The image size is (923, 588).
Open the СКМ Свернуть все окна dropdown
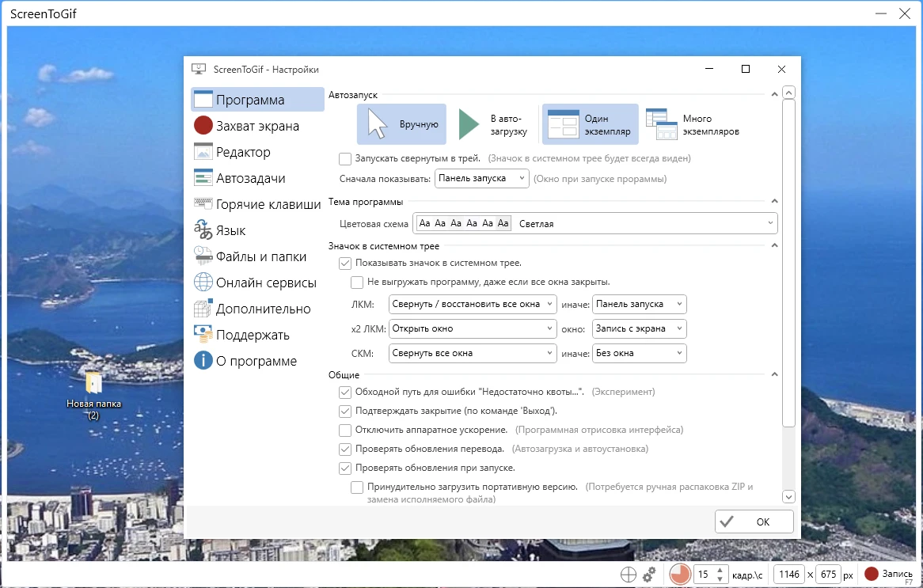click(473, 354)
